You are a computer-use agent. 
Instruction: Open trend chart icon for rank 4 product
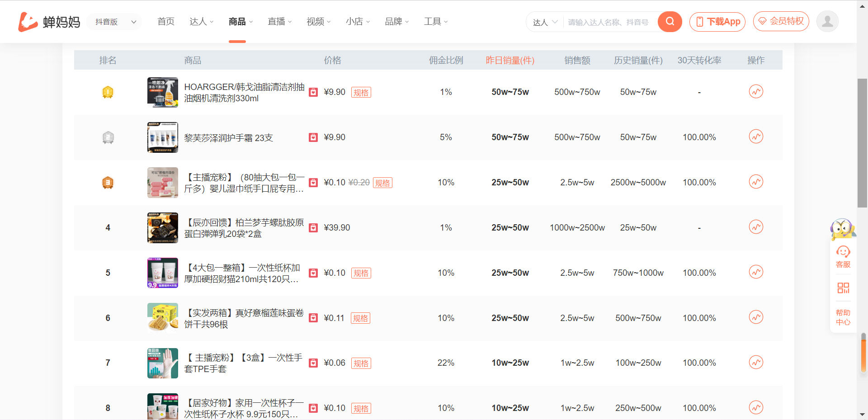756,227
